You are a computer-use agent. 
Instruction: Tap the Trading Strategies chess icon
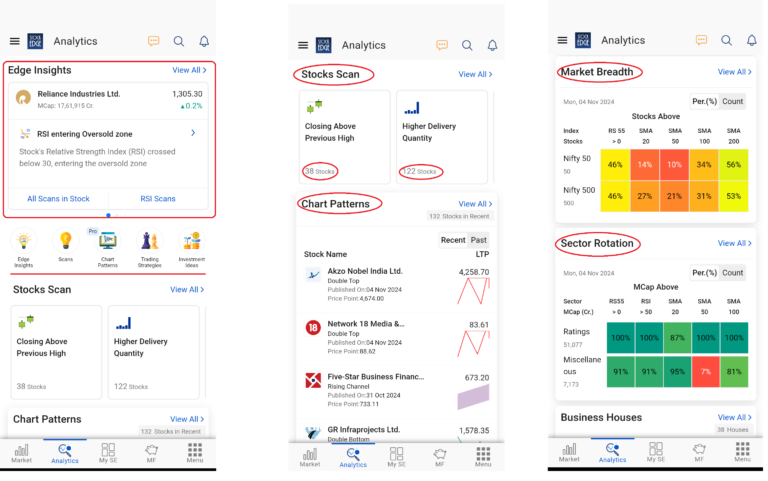149,241
